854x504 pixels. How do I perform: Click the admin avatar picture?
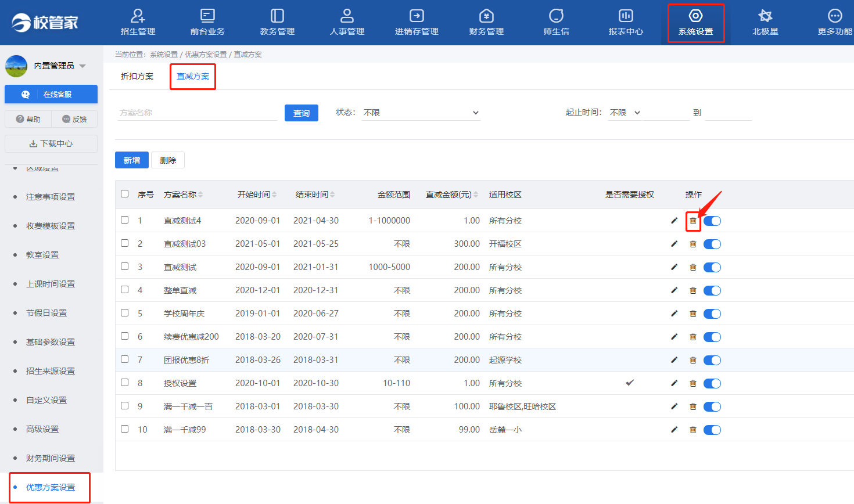16,66
